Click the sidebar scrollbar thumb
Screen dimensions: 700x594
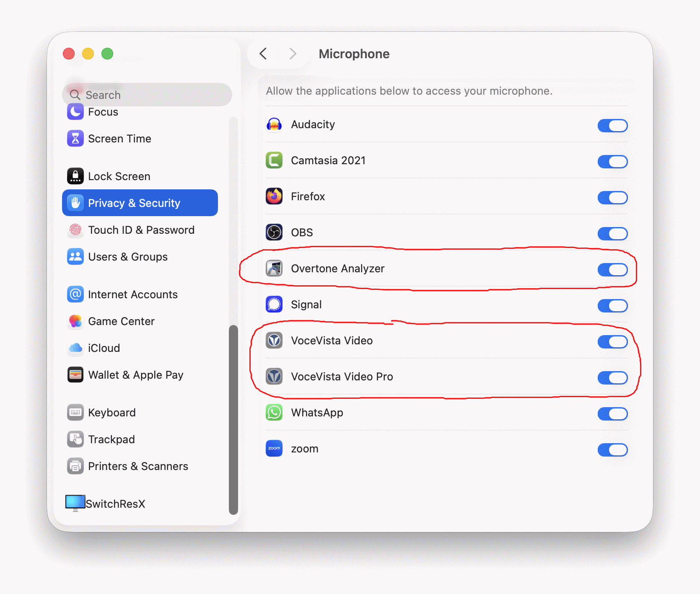233,419
